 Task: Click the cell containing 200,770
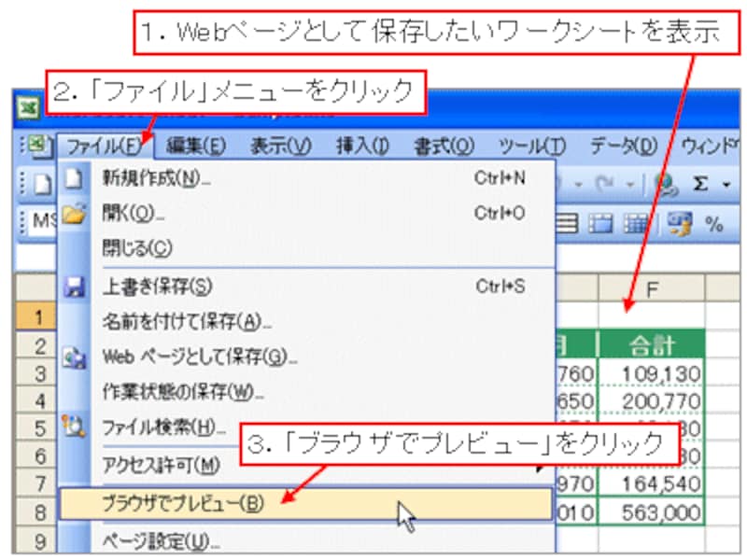pyautogui.click(x=652, y=400)
